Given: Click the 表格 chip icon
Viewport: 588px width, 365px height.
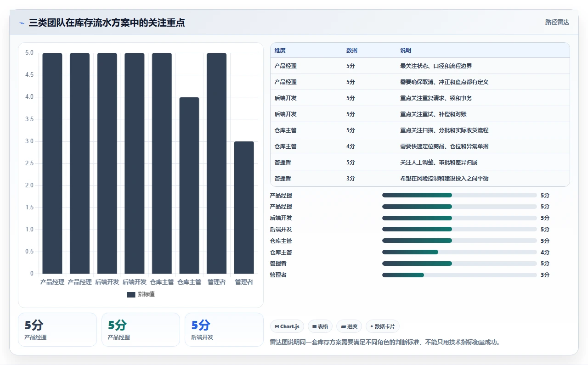Looking at the screenshot, I should [x=314, y=327].
